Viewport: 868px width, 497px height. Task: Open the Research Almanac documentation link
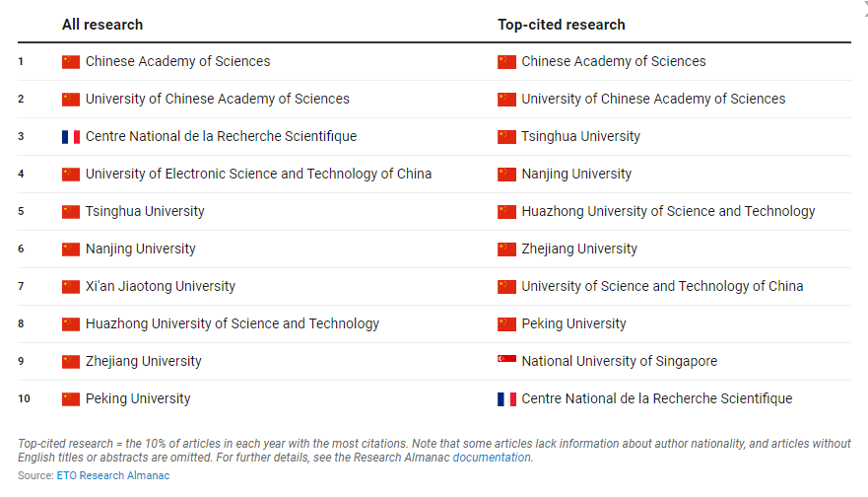pyautogui.click(x=492, y=458)
